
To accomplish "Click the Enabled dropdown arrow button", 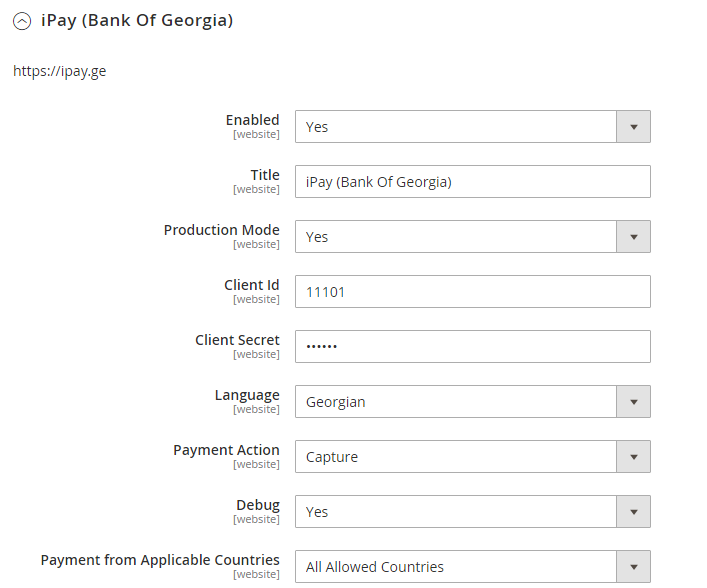I will coord(633,127).
